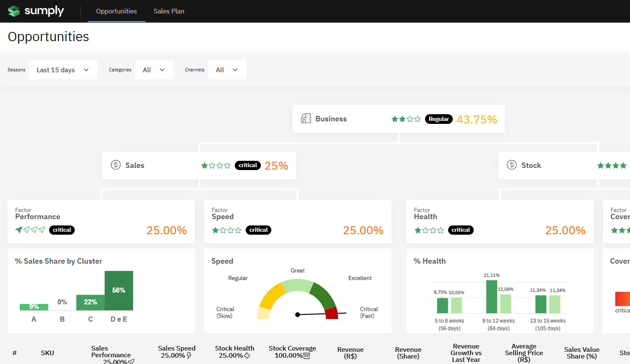Viewport: 630px width, 364px height.
Task: Click the Performance rocket rating icons
Action: coord(30,230)
